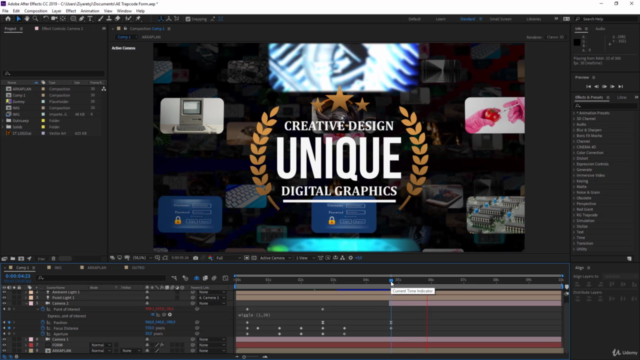Open the Effect menu
Image resolution: width=640 pixels, height=360 pixels.
(x=71, y=11)
